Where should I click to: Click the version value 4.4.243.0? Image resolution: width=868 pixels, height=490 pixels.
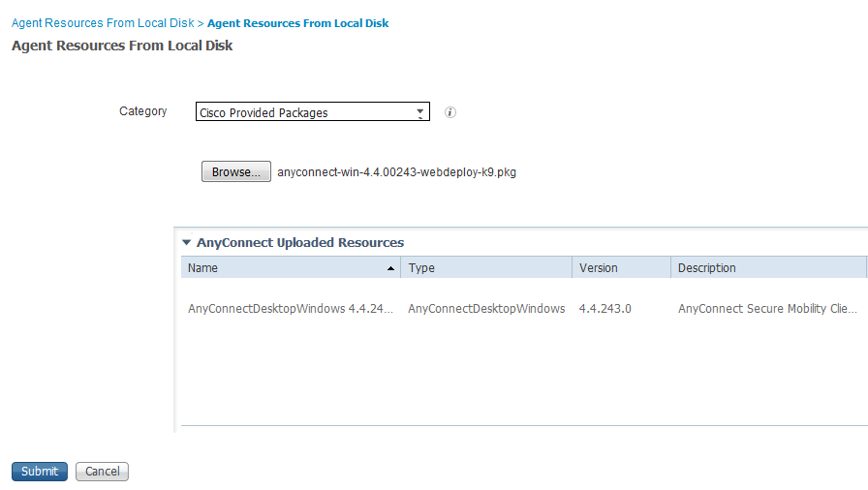(x=605, y=309)
